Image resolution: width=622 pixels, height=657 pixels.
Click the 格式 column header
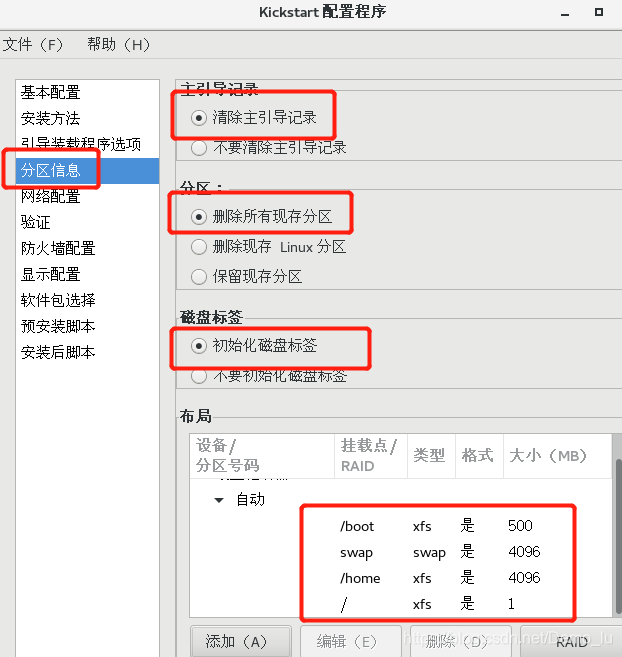click(x=479, y=456)
